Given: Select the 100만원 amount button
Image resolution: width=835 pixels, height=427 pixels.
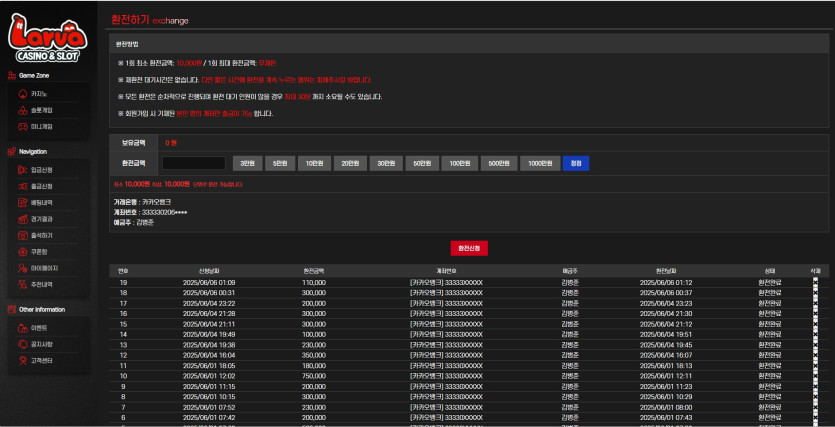Looking at the screenshot, I should pos(460,163).
